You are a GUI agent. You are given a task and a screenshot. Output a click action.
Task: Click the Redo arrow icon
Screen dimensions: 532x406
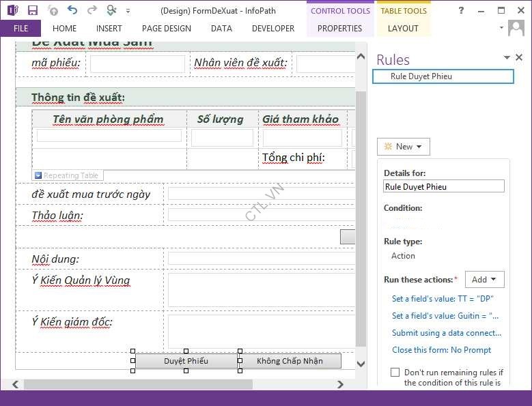[92, 10]
